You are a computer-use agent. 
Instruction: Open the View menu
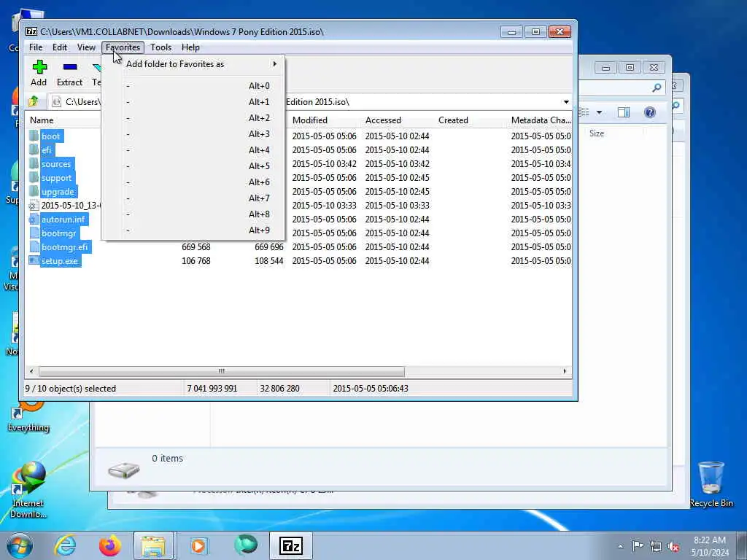[x=86, y=47]
